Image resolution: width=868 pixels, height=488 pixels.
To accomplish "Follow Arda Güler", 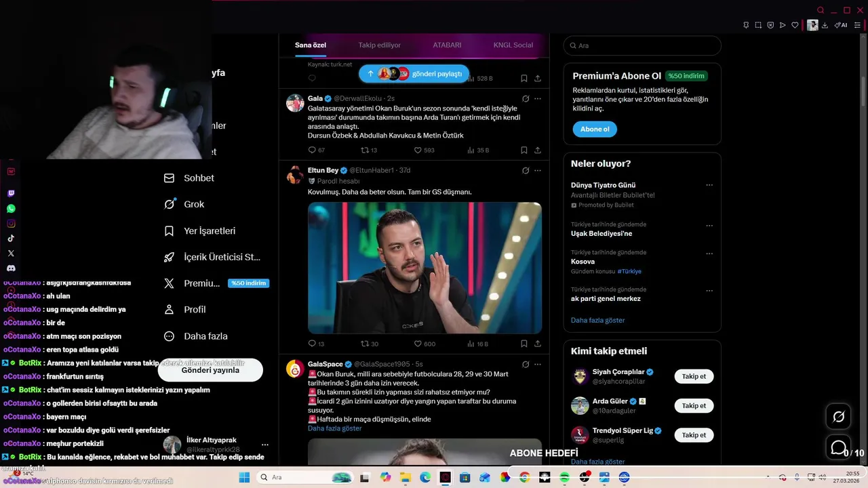I will point(694,406).
